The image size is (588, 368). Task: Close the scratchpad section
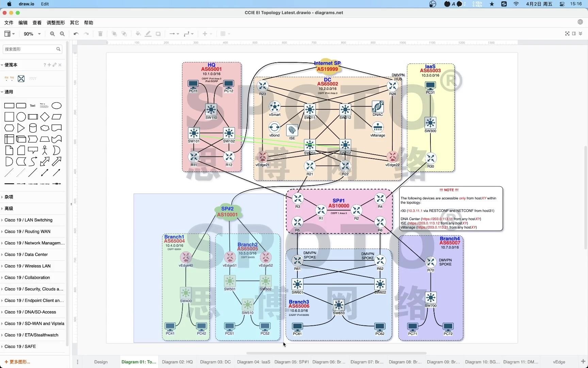(x=60, y=65)
